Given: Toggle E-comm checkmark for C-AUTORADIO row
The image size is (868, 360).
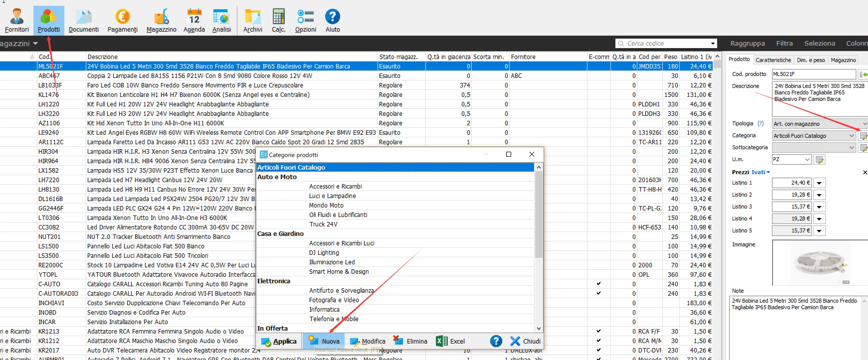Looking at the screenshot, I should click(x=598, y=293).
